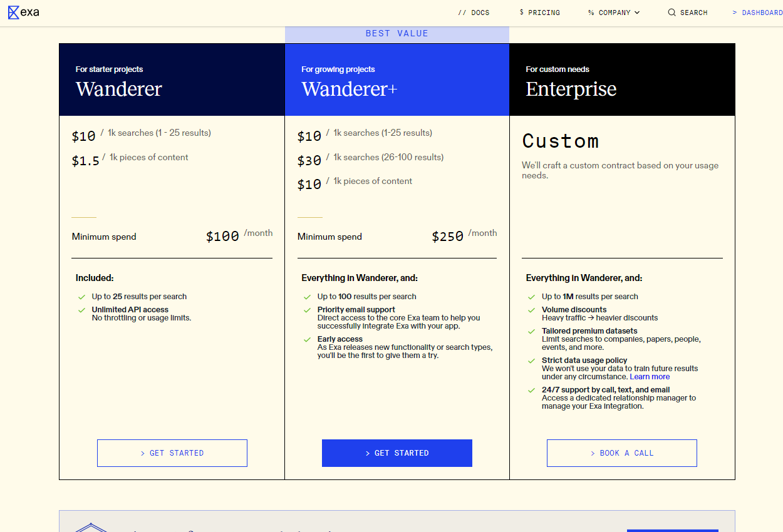This screenshot has height=532, width=783.
Task: Click Get Started under Wanderer+ plan
Action: click(397, 453)
